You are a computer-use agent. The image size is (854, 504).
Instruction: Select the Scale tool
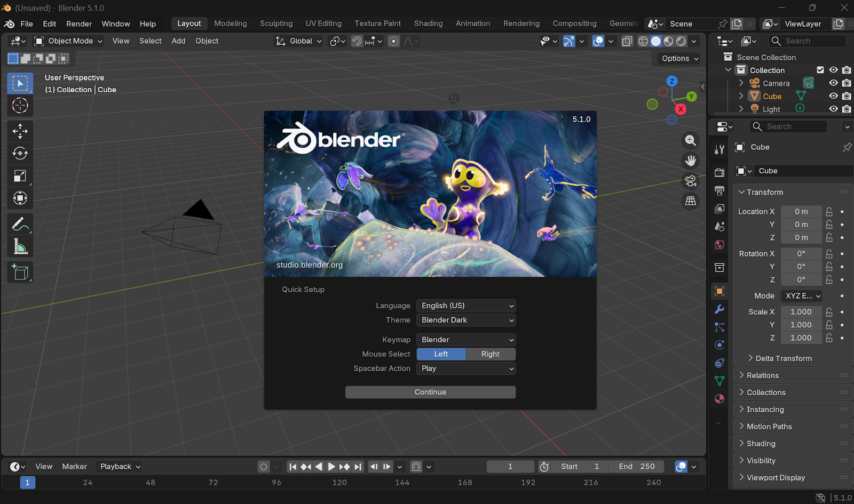click(20, 176)
